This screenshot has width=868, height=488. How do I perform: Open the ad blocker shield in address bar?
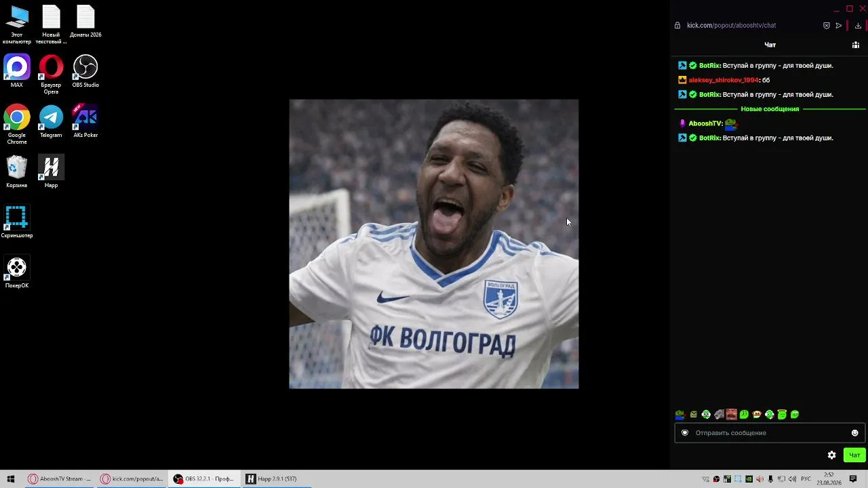pyautogui.click(x=827, y=26)
